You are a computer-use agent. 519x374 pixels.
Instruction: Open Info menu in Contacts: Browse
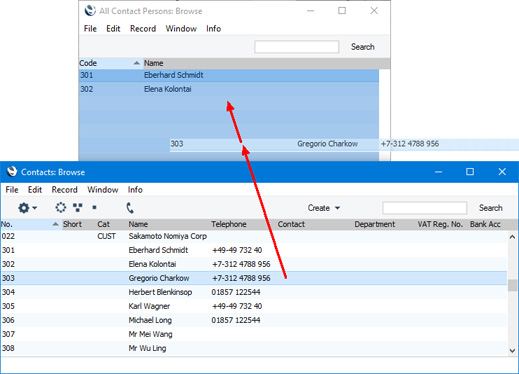coord(135,190)
